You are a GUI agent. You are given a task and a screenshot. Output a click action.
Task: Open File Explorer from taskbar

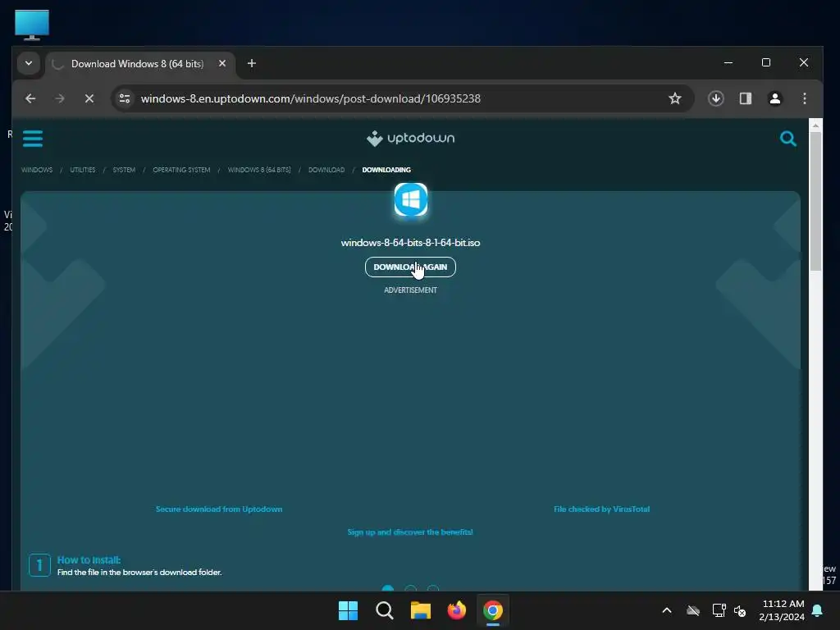[421, 610]
